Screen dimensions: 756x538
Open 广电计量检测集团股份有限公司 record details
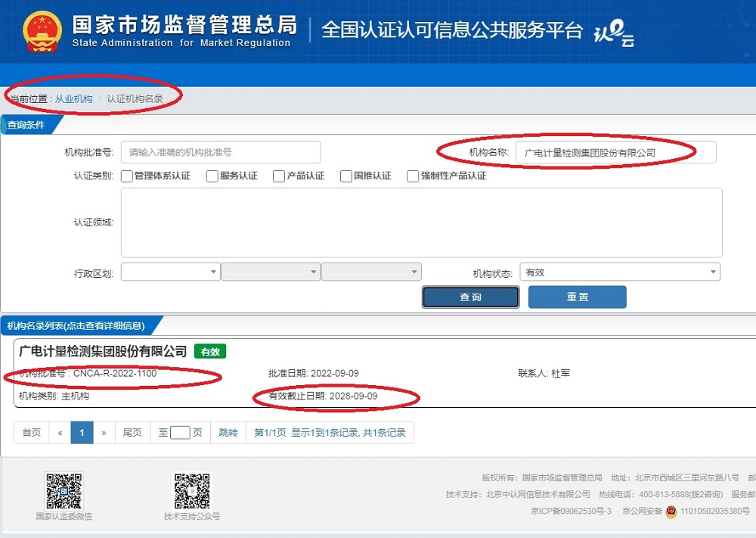point(103,351)
